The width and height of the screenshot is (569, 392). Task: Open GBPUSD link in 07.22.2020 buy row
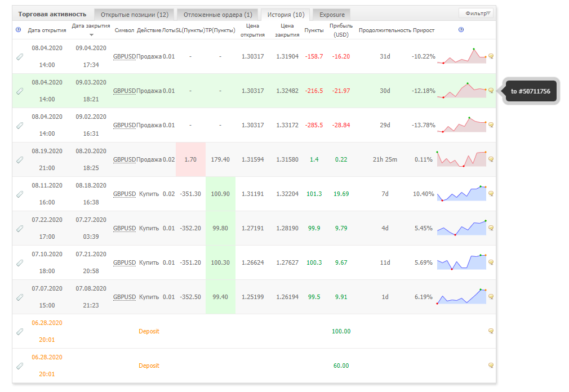[125, 228]
